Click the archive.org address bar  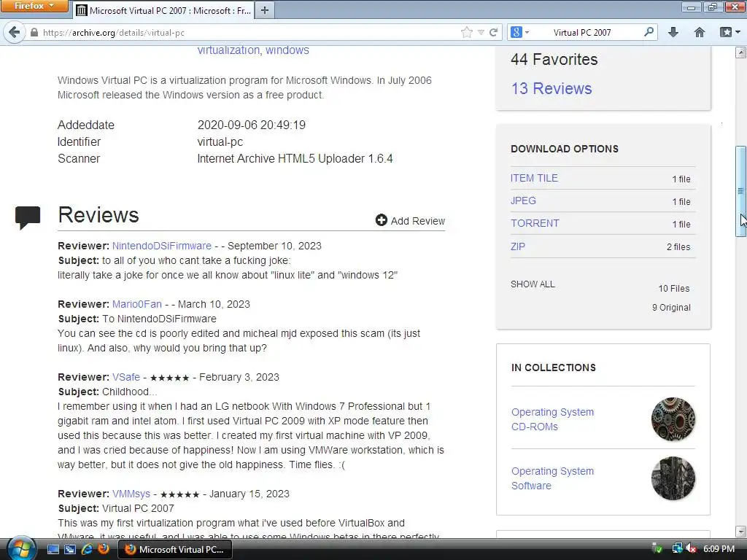pos(243,32)
